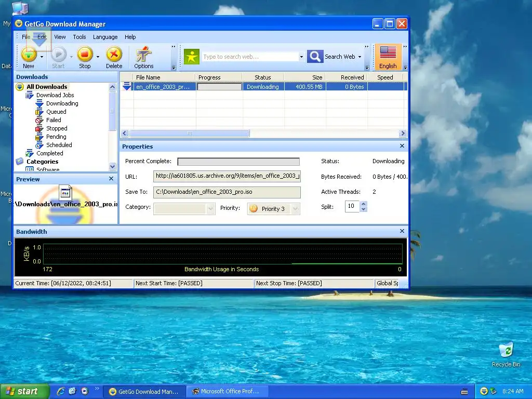The image size is (532, 399).
Task: Increase the Split value with up arrow
Action: point(363,204)
